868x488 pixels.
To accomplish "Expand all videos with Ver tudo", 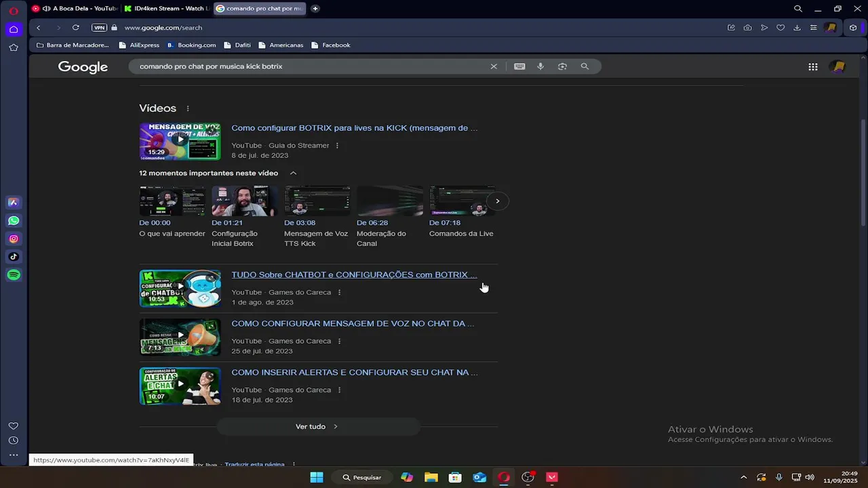I will [318, 426].
